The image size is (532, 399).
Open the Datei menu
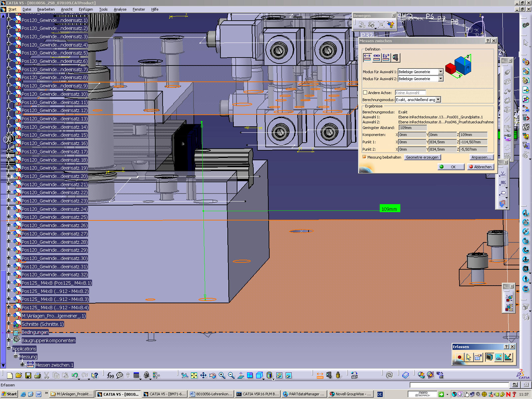tap(27, 9)
